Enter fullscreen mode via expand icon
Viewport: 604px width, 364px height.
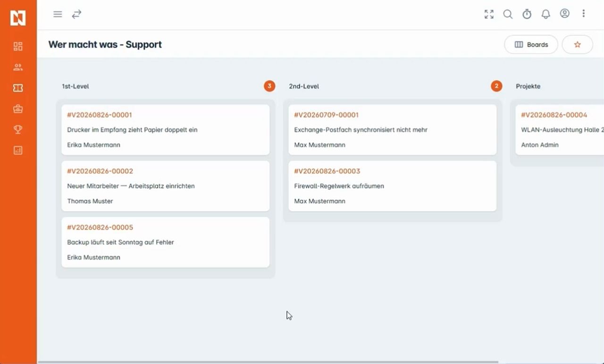click(x=489, y=14)
